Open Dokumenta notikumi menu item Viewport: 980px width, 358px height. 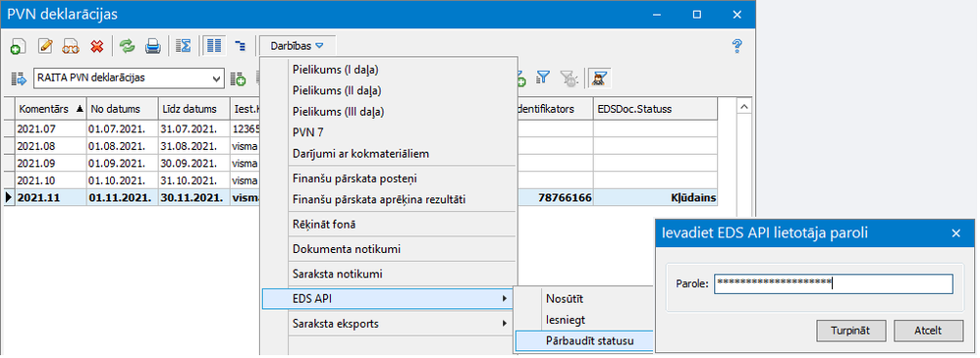tap(347, 249)
